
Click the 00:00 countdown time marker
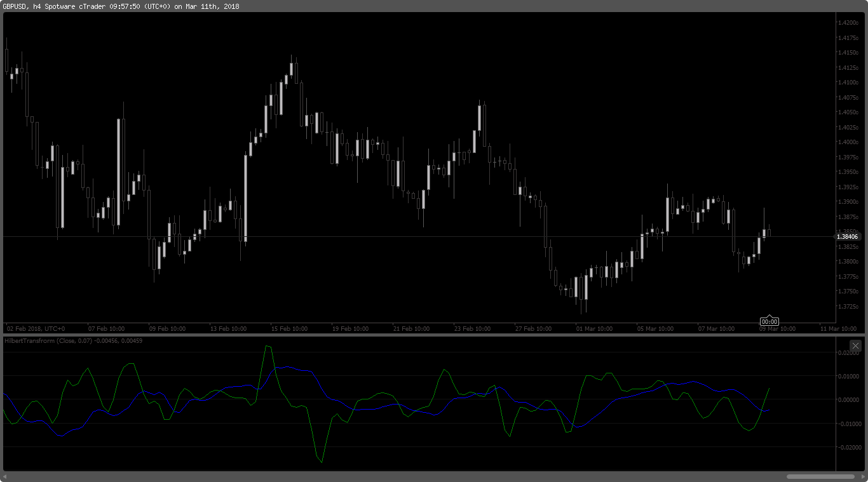770,321
